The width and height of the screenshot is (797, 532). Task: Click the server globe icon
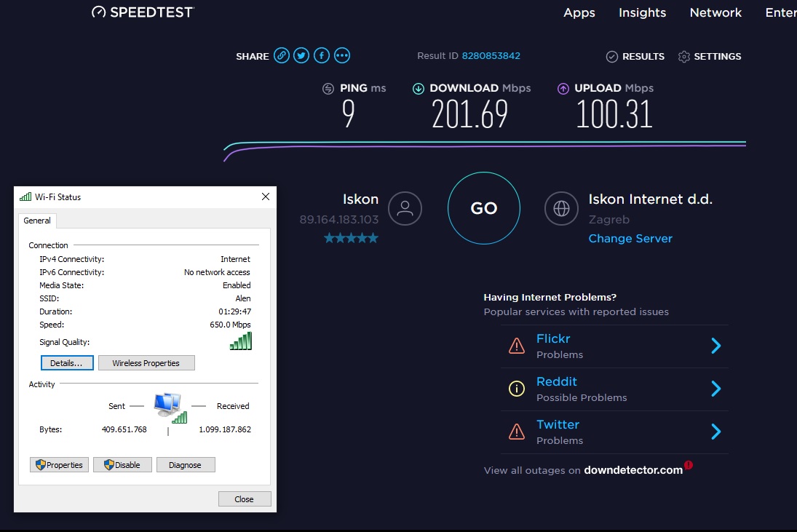562,208
